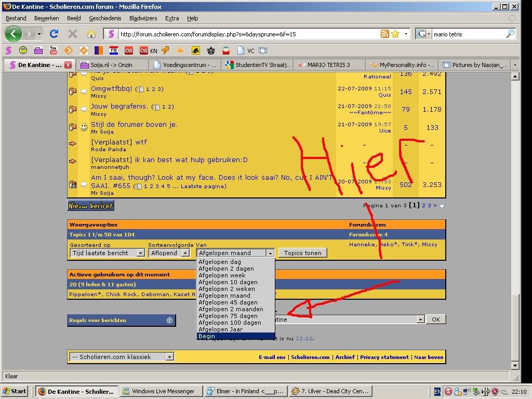This screenshot has height=399, width=532.
Task: Click the magnifier search icon in search box
Action: coord(510,34)
